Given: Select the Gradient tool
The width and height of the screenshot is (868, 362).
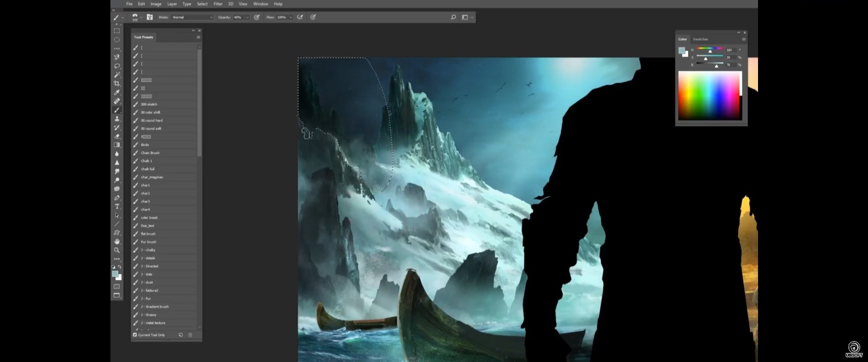Looking at the screenshot, I should 117,145.
